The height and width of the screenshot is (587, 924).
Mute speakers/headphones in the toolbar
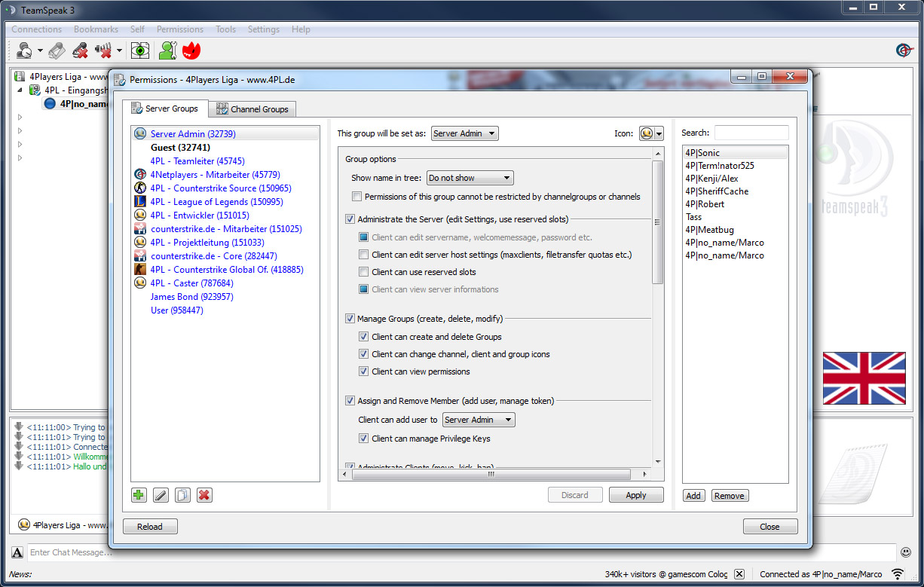(x=104, y=50)
